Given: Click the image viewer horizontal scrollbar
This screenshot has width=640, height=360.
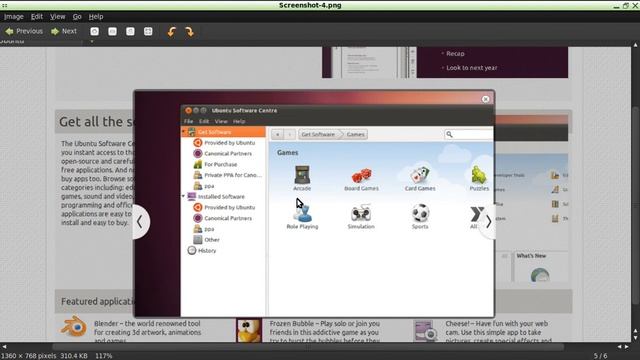Looking at the screenshot, I should point(308,347).
